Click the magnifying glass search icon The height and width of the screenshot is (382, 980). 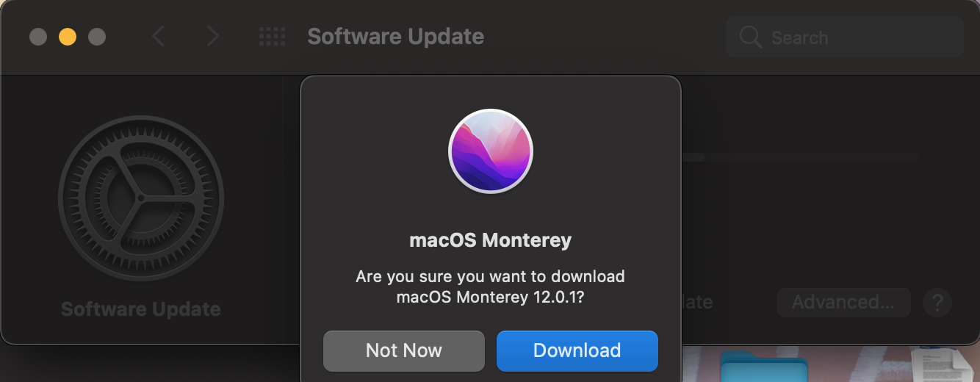click(750, 37)
